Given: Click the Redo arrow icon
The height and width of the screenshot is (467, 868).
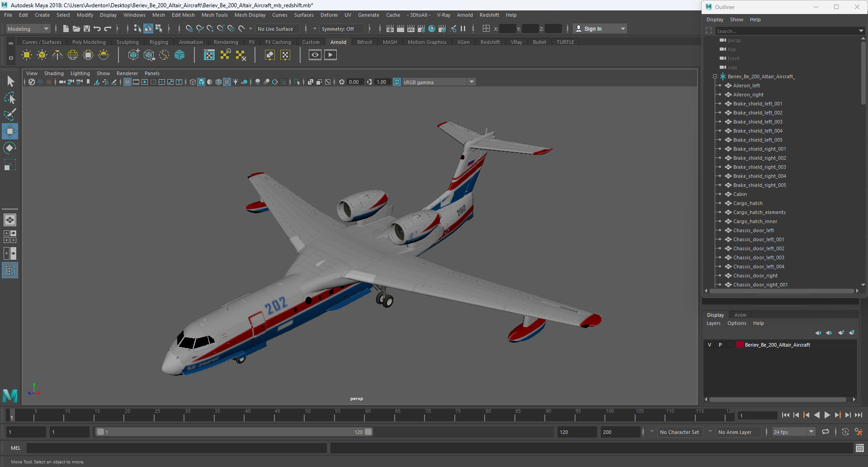Looking at the screenshot, I should [108, 29].
